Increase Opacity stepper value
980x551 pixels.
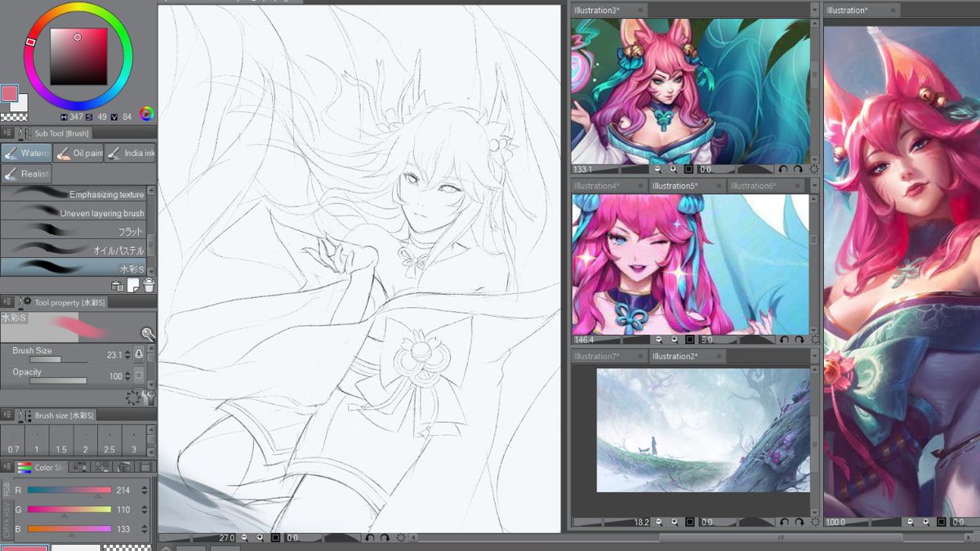click(127, 374)
